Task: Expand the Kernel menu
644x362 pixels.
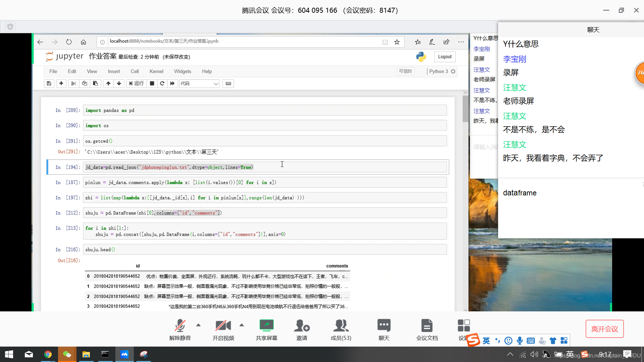Action: (x=156, y=71)
